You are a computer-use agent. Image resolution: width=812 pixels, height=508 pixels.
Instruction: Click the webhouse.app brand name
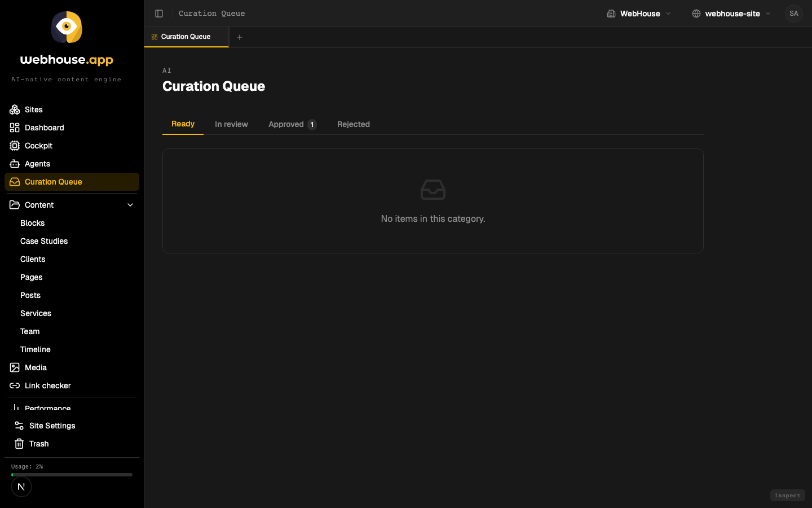(x=67, y=60)
